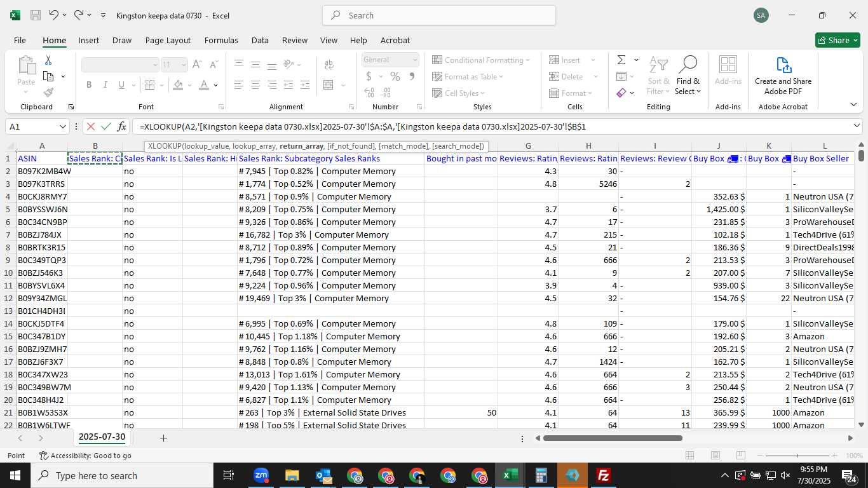The image size is (868, 488).
Task: Click the next sheet navigation arrow
Action: pyautogui.click(x=41, y=438)
